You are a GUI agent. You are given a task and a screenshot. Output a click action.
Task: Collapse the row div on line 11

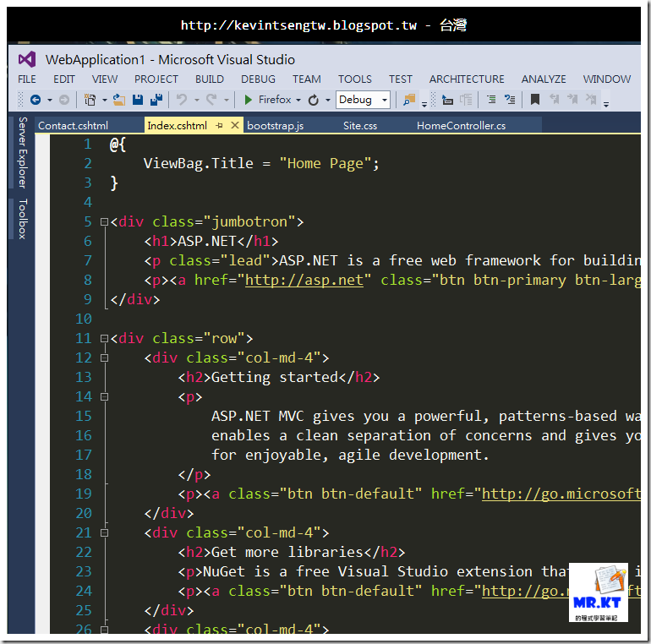point(104,339)
